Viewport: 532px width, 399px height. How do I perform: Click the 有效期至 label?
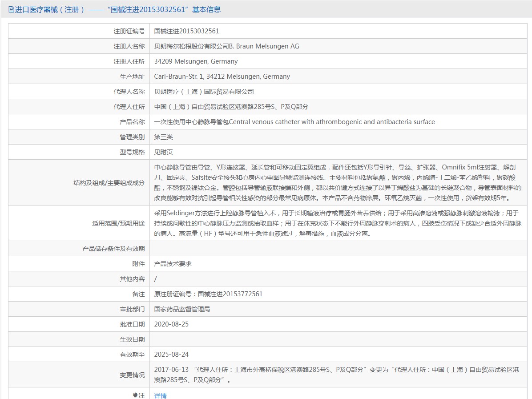132,355
